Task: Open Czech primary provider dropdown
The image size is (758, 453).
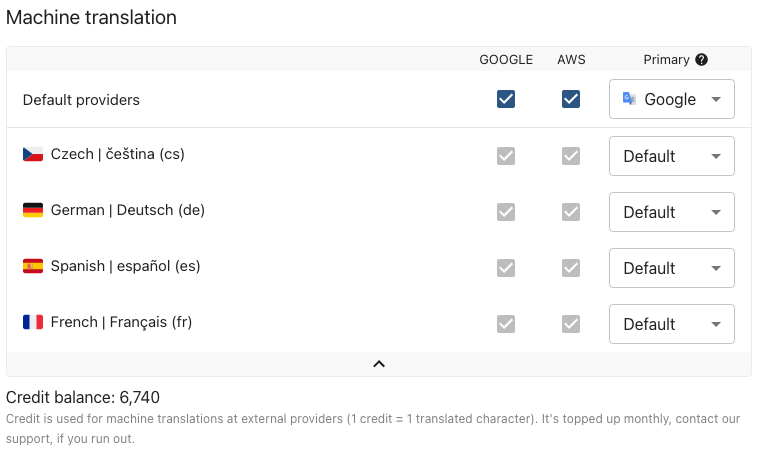Action: pos(672,156)
